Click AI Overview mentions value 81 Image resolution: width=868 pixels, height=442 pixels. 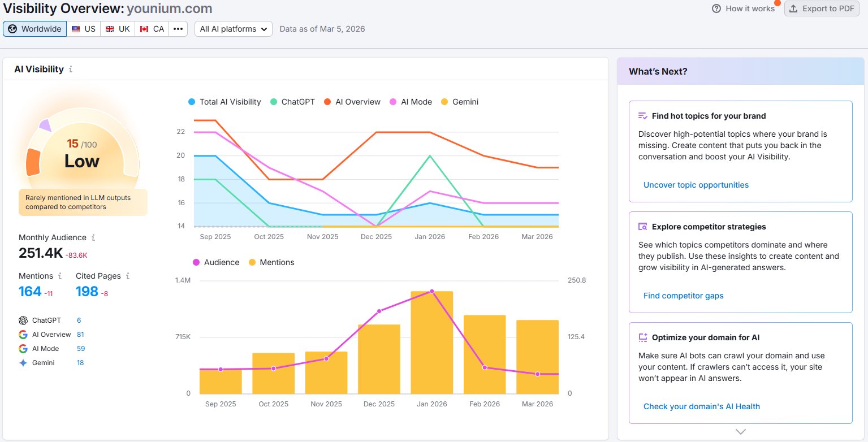[x=80, y=335]
